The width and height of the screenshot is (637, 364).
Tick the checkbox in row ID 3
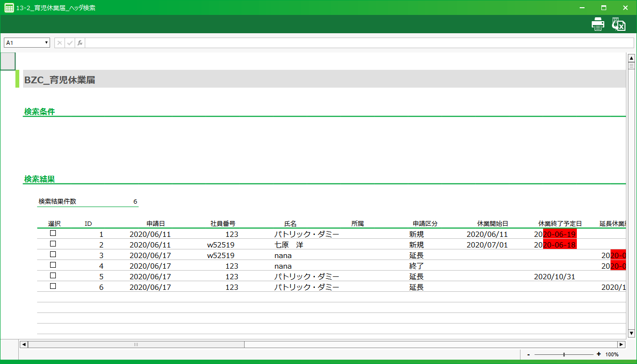point(53,254)
